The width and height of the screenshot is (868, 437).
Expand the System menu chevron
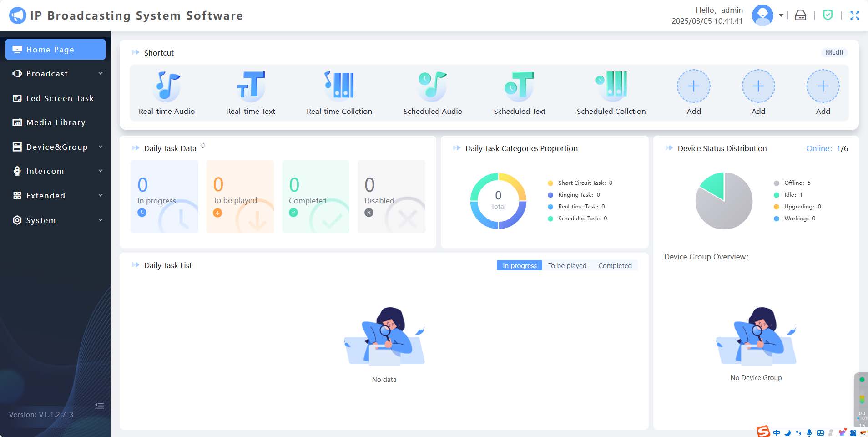[101, 220]
